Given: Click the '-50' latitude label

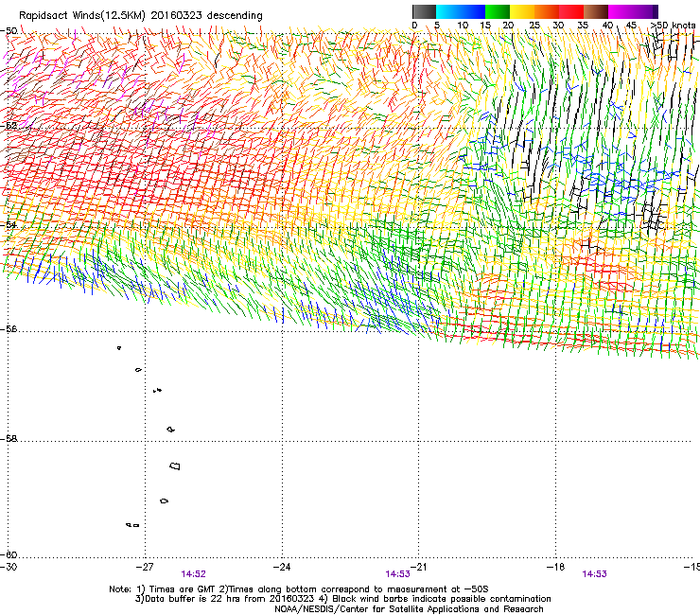Looking at the screenshot, I should pyautogui.click(x=9, y=31).
